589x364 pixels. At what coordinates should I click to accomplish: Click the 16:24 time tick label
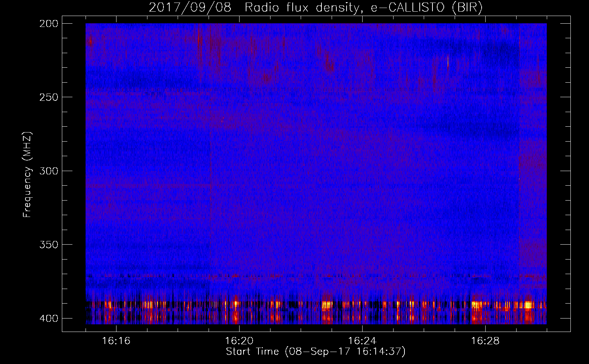point(362,341)
